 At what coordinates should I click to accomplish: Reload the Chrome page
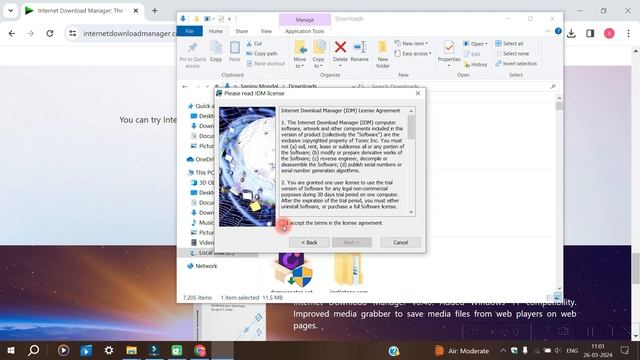(x=50, y=33)
